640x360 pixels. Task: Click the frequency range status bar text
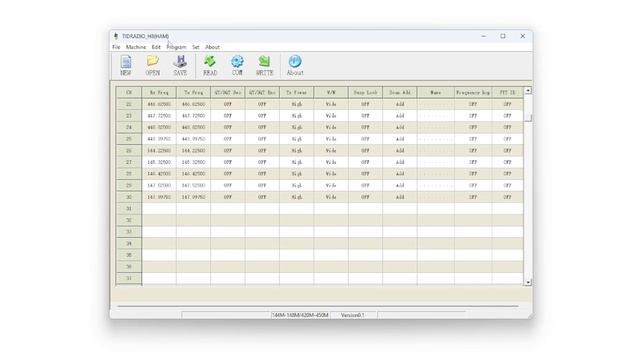(300, 315)
